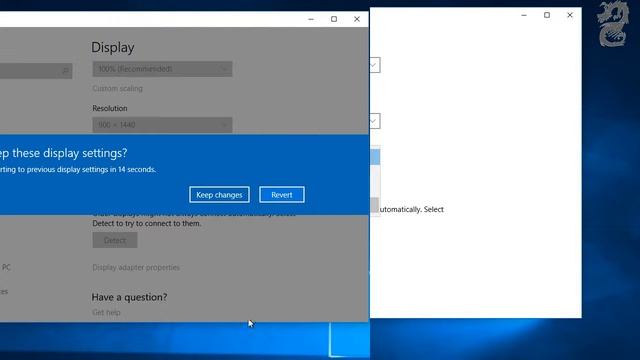
Task: Close the white background window
Action: pyautogui.click(x=570, y=15)
